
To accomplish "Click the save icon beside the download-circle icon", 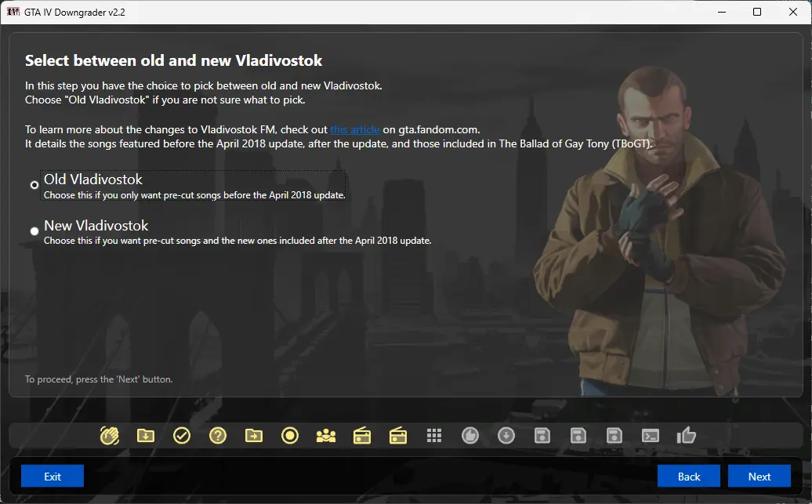I will [542, 436].
